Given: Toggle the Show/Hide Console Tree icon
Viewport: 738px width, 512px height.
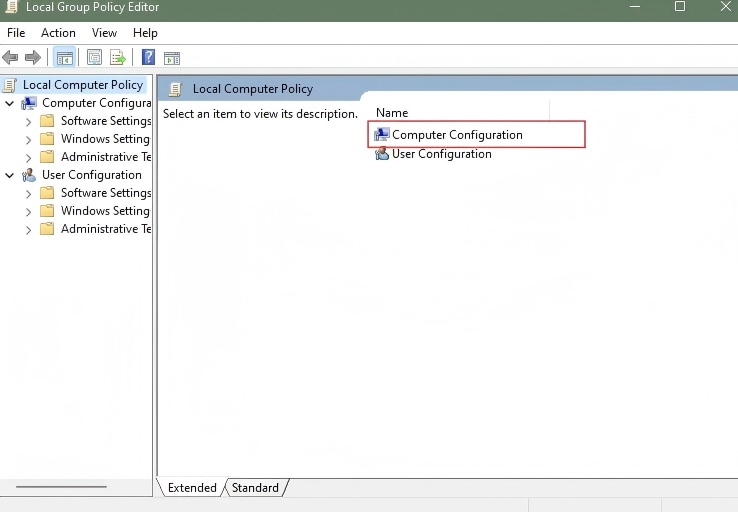Looking at the screenshot, I should 64,58.
